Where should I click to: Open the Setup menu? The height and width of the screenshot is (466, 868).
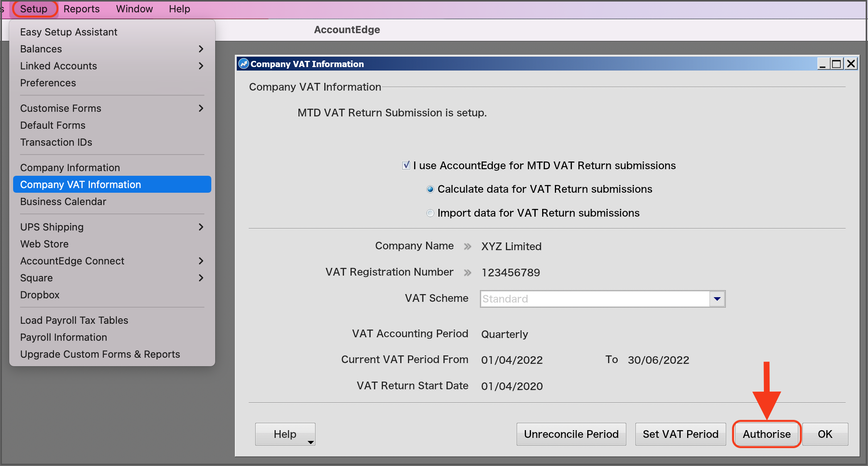point(34,9)
